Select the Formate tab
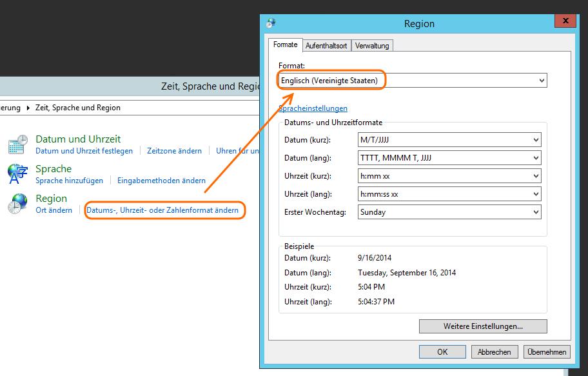The width and height of the screenshot is (588, 376). [x=285, y=45]
